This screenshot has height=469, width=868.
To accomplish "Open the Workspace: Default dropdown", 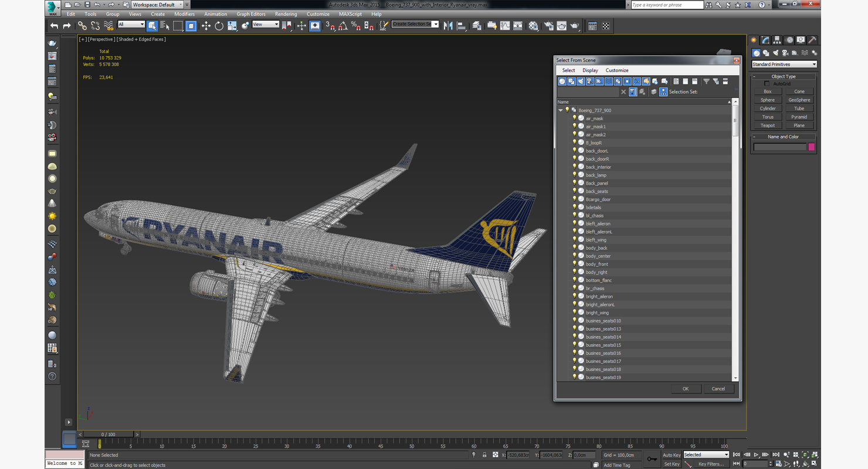I will coord(157,5).
